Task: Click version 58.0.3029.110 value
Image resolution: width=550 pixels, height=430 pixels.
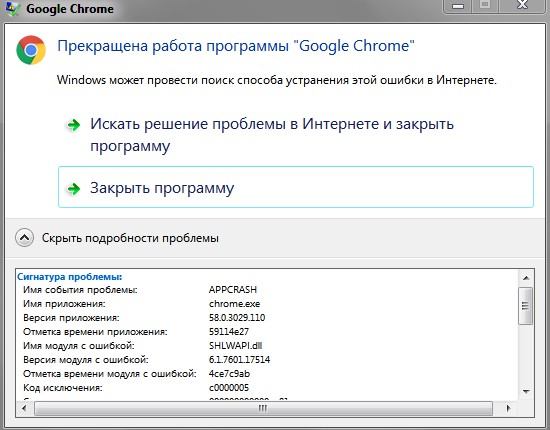Action: (237, 318)
